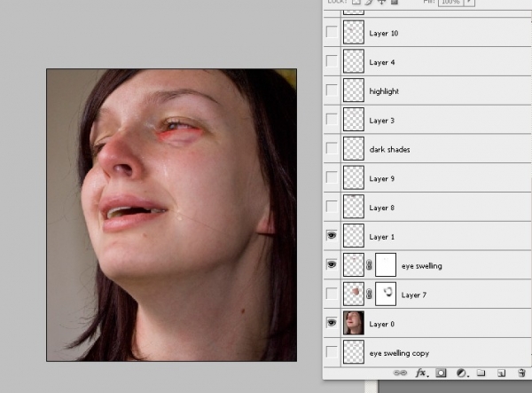
Task: Select Layer 1 thumbnail
Action: pos(354,235)
